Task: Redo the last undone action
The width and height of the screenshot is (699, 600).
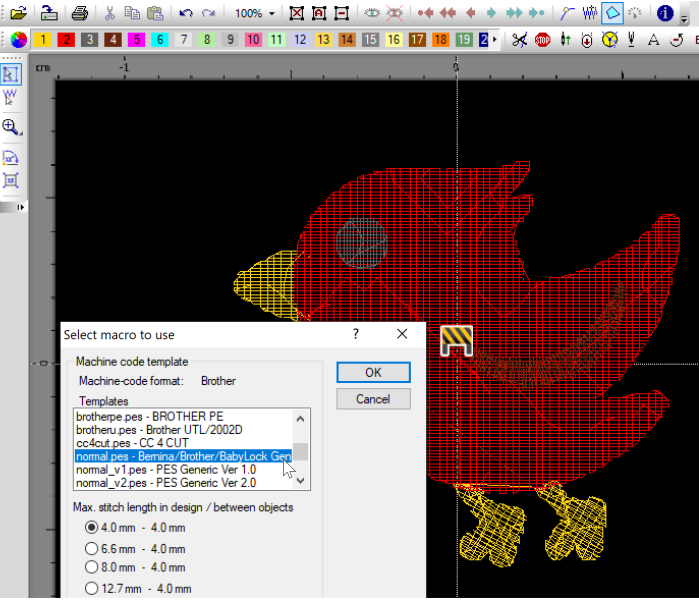Action: (x=208, y=13)
